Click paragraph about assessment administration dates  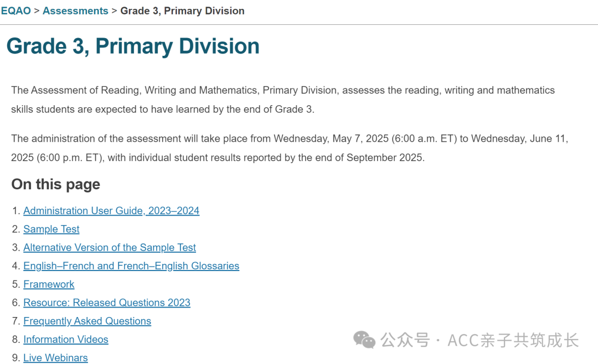(290, 148)
